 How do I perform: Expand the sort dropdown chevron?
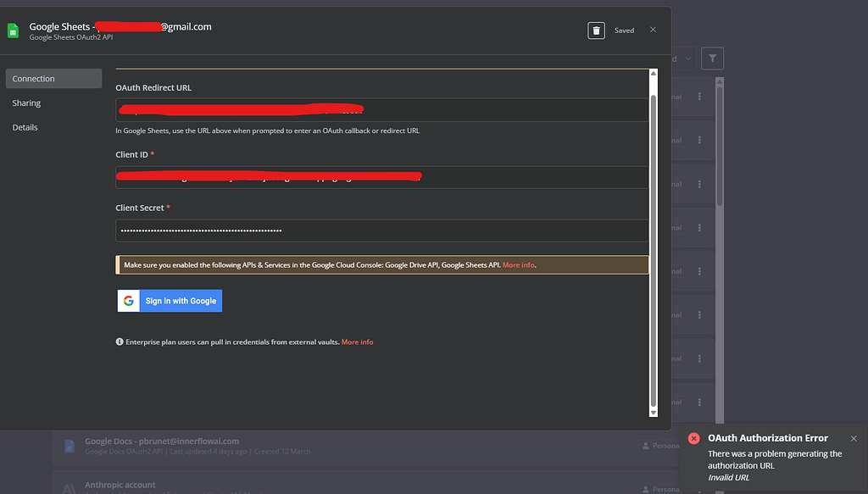(x=688, y=58)
